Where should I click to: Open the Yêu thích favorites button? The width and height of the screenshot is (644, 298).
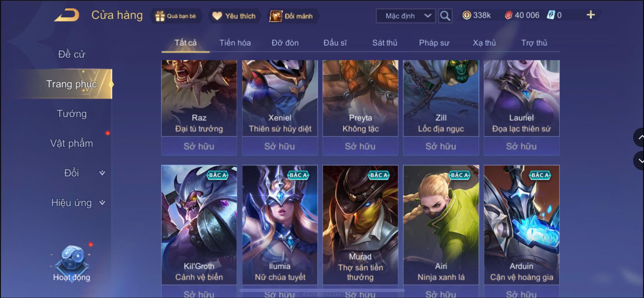click(x=234, y=16)
